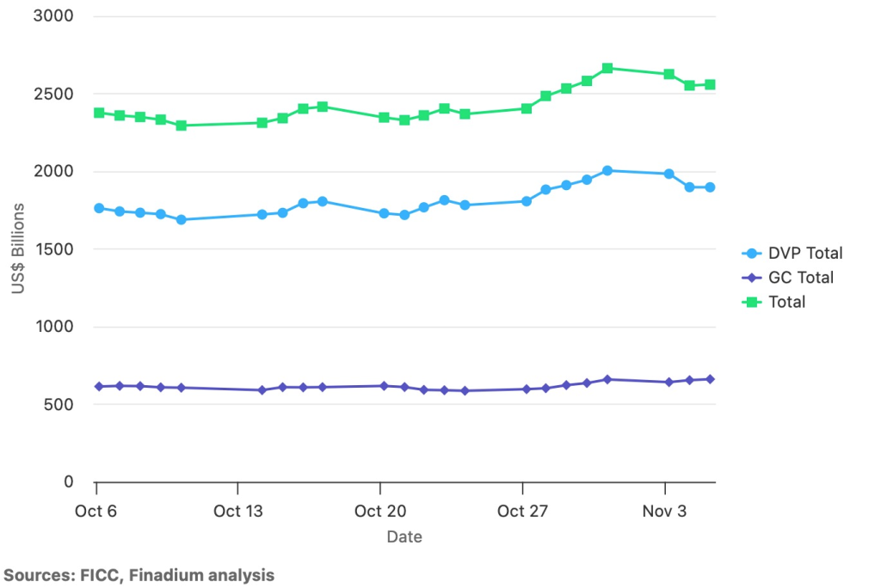The height and width of the screenshot is (588, 881).
Task: Select the first blue DVP Total circle at Oct 6
Action: point(99,208)
